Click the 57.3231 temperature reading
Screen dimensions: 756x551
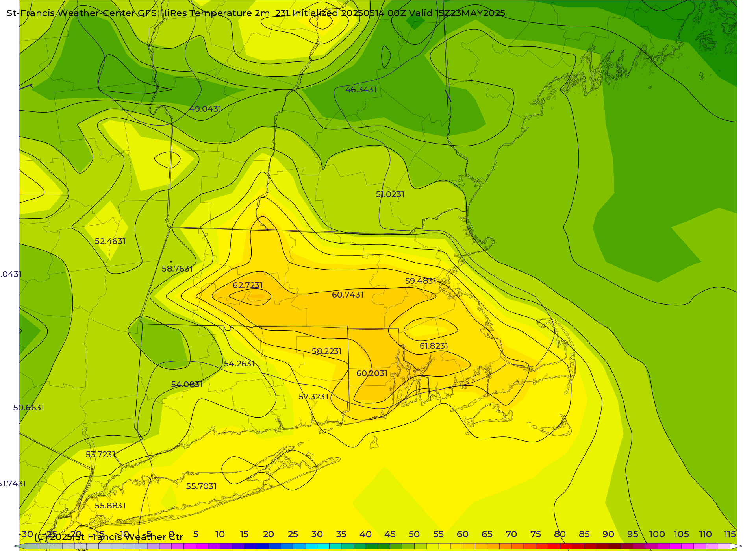tap(313, 397)
